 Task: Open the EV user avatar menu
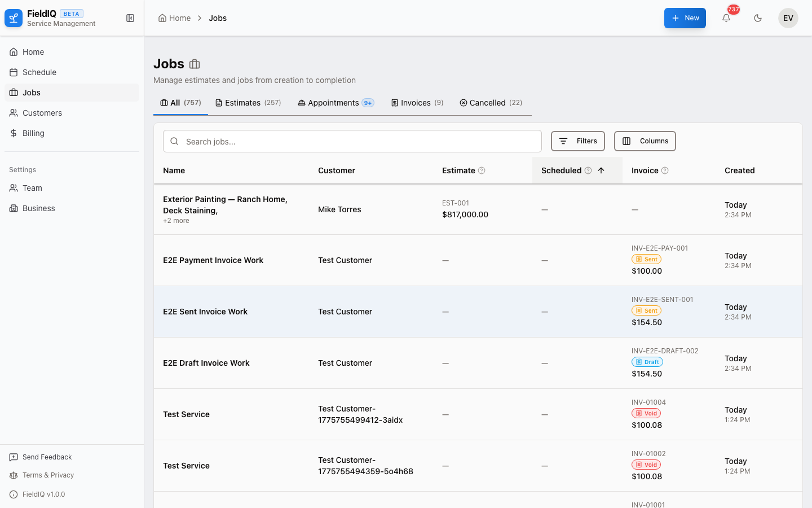tap(788, 18)
